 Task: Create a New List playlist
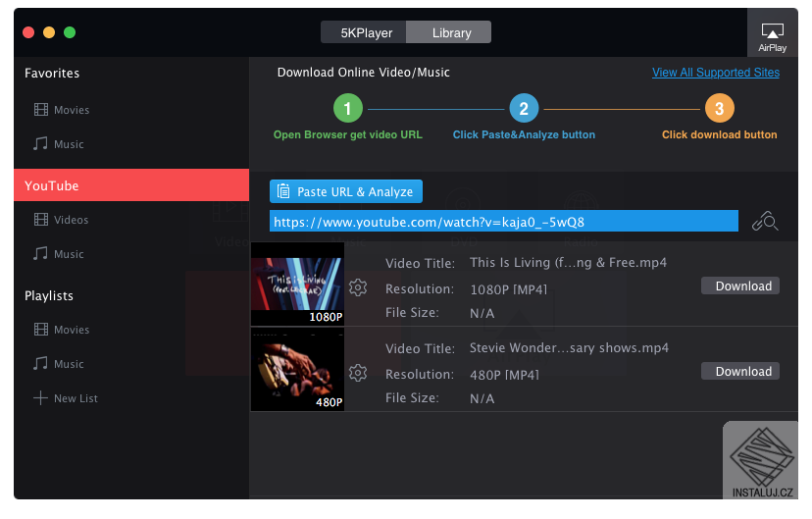[76, 398]
